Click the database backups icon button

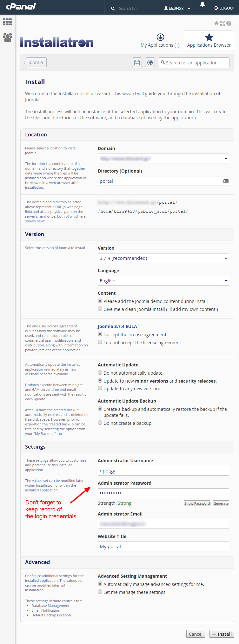click(137, 62)
